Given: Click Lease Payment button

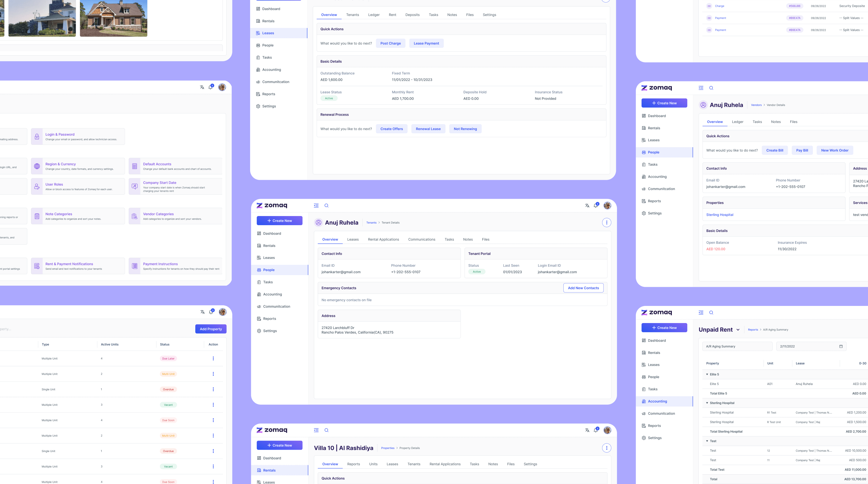Looking at the screenshot, I should pyautogui.click(x=426, y=43).
